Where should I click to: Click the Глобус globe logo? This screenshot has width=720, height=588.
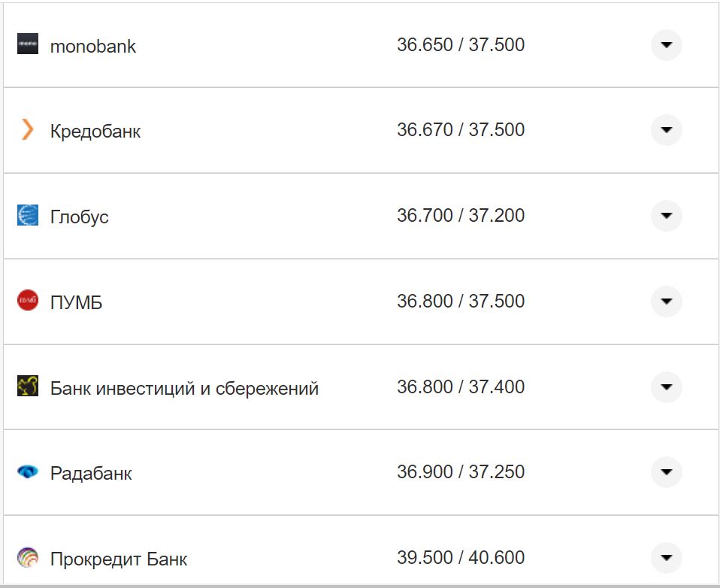click(x=28, y=216)
